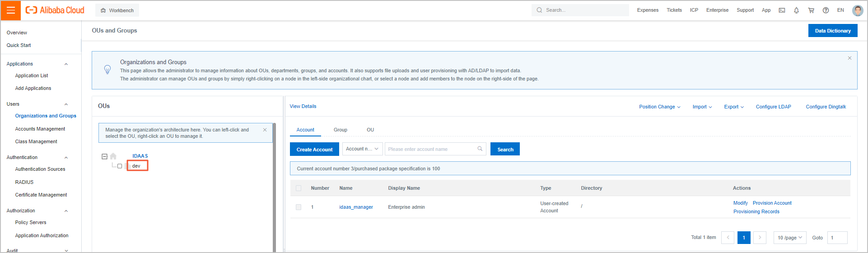Open the user avatar profile menu
This screenshot has height=253, width=868.
click(857, 10)
